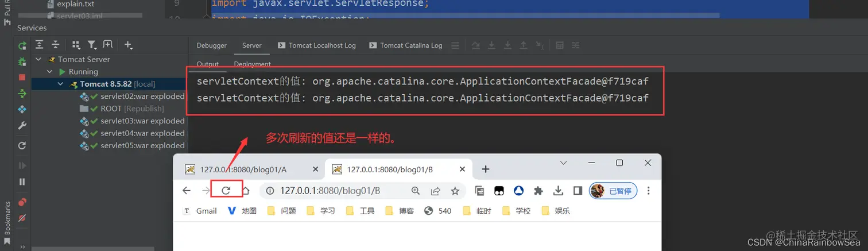Click the paused profile button 已暂停

[x=613, y=191]
